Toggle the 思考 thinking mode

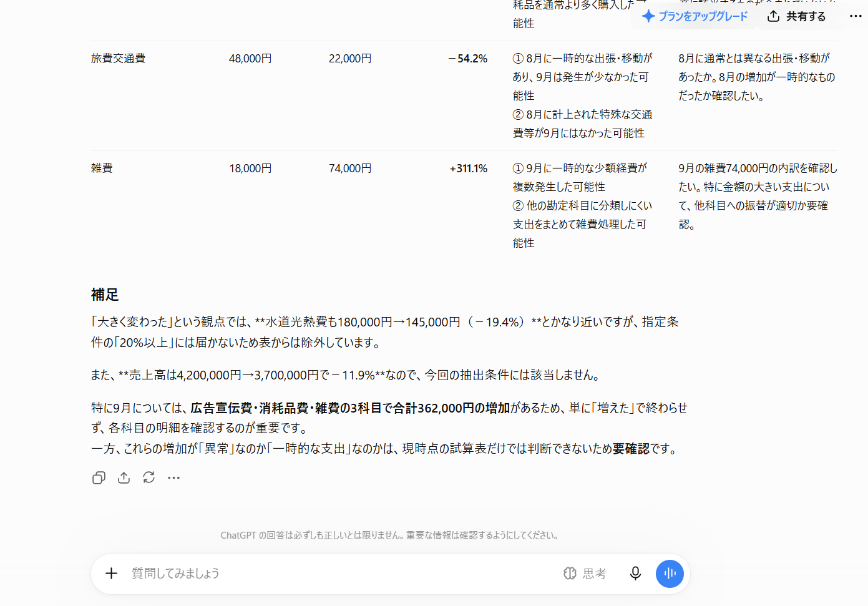[585, 574]
